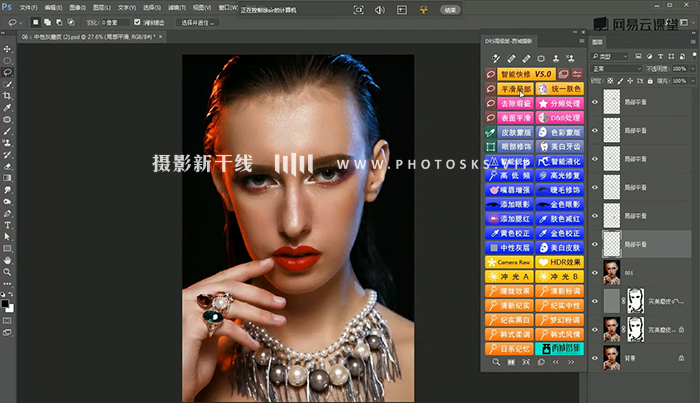Select the Zoom tool in the toolbox
The image size is (700, 403).
(x=7, y=272)
